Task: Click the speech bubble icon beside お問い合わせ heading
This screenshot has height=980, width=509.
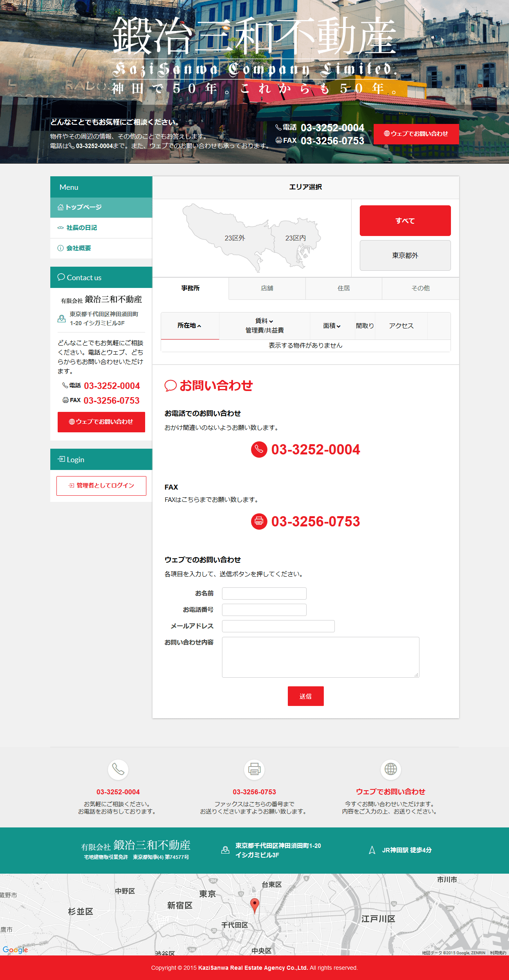Action: tap(170, 386)
